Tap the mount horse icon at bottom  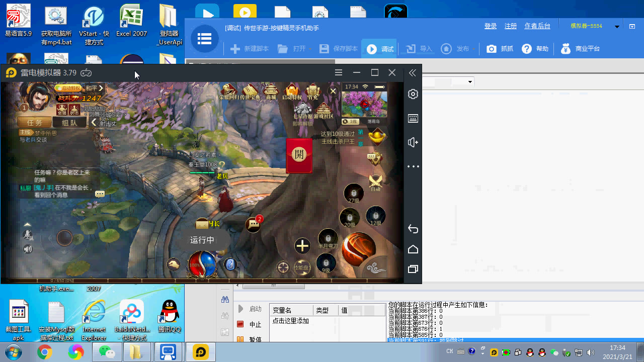(x=174, y=263)
